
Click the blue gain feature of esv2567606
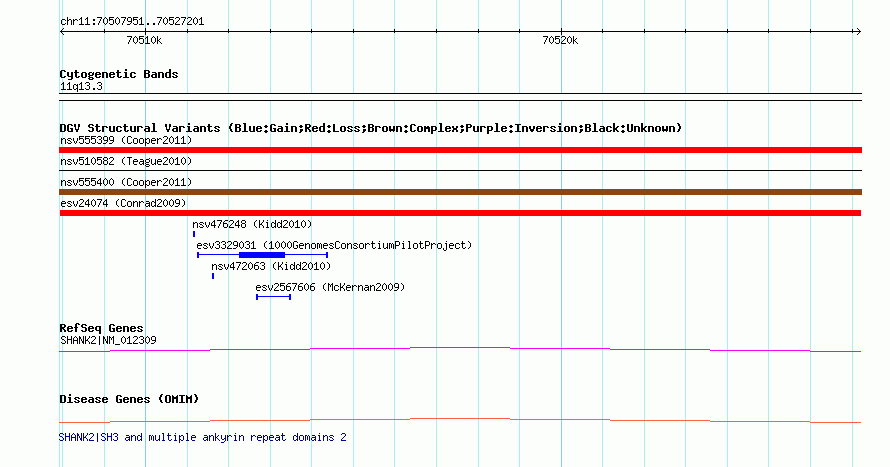[x=274, y=297]
